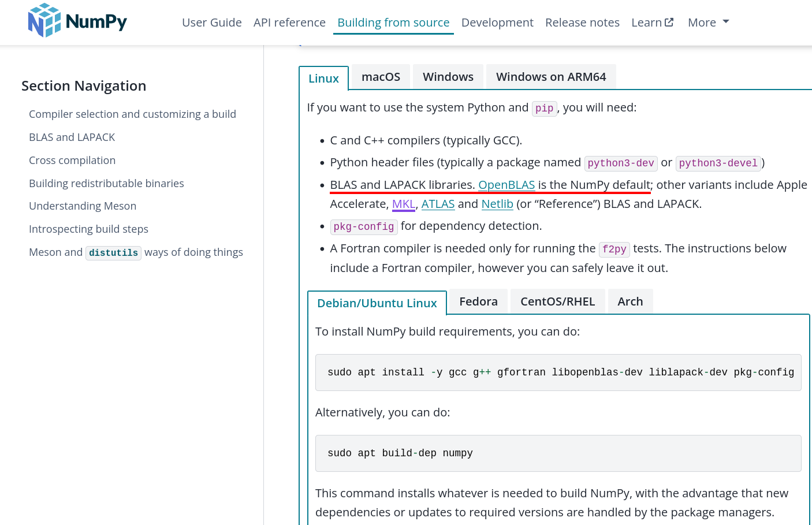Select Building from source nav item

tap(393, 23)
